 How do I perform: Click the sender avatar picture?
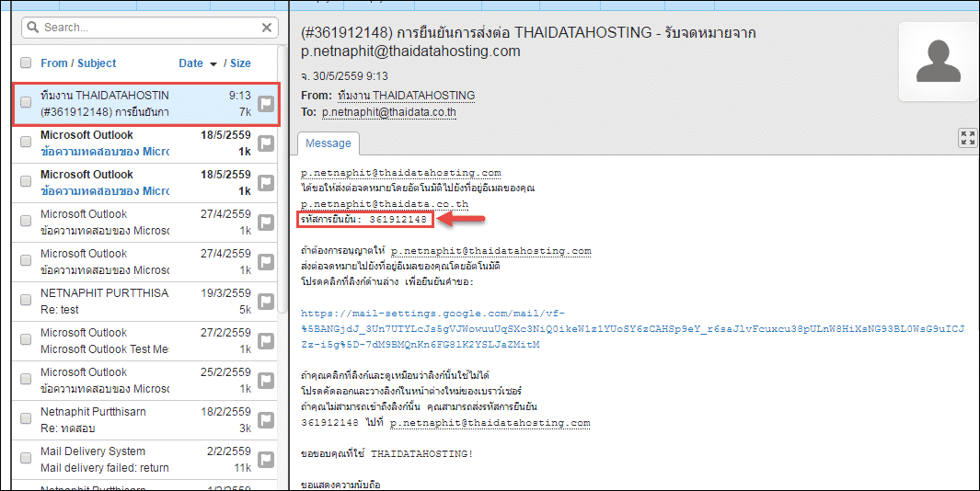click(938, 62)
